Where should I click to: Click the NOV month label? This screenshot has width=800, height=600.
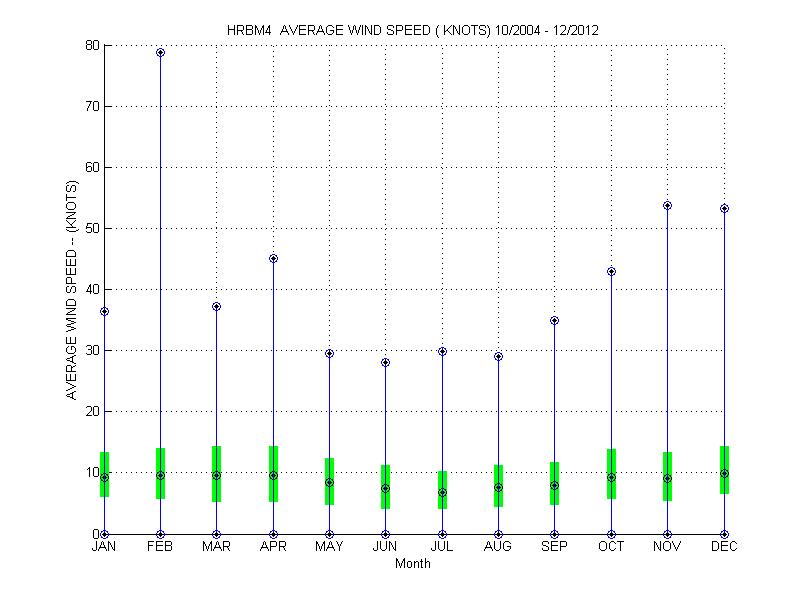[x=667, y=546]
